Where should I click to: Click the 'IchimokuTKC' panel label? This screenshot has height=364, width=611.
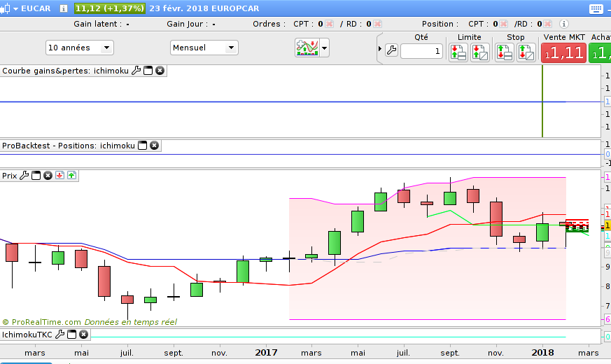pos(27,335)
